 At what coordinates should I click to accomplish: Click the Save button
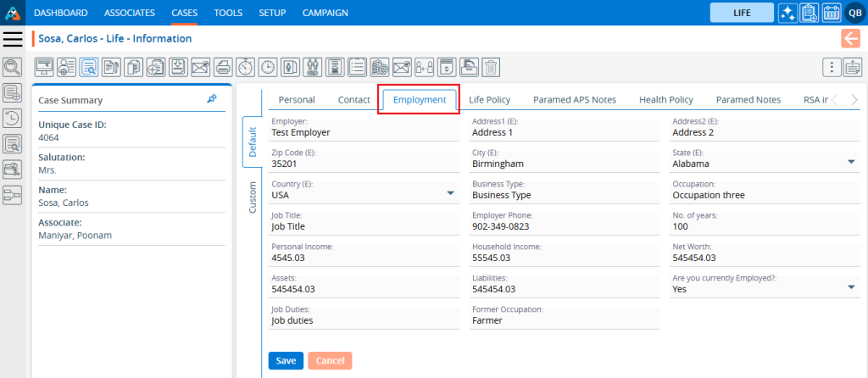click(286, 361)
